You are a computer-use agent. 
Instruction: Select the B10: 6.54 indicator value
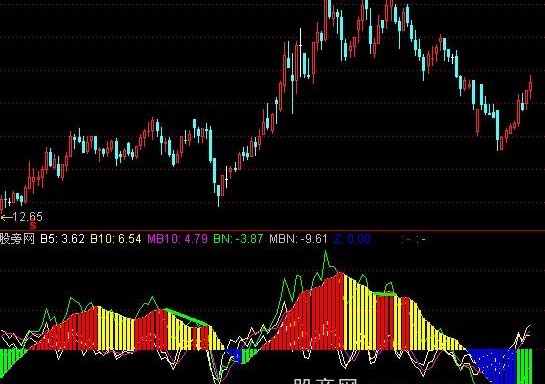click(116, 239)
